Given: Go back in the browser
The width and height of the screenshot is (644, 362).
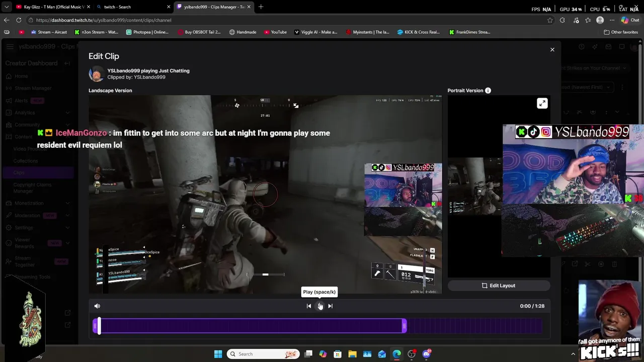Looking at the screenshot, I should (7, 20).
